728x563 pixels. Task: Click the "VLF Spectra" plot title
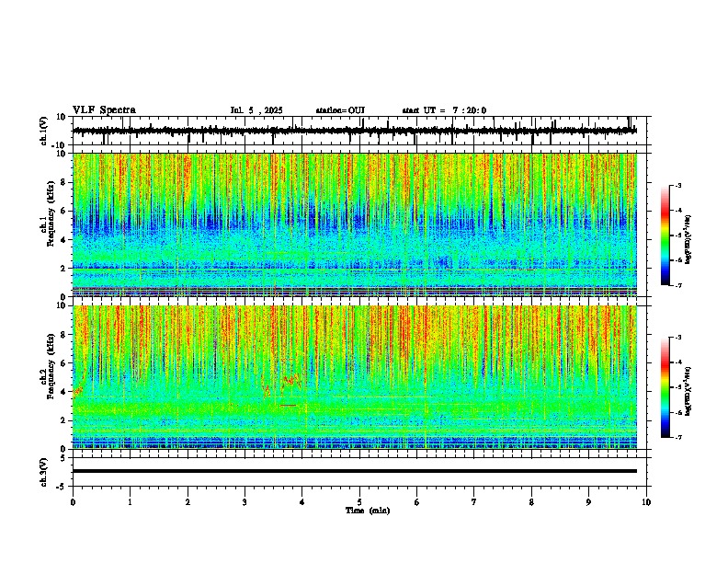104,110
